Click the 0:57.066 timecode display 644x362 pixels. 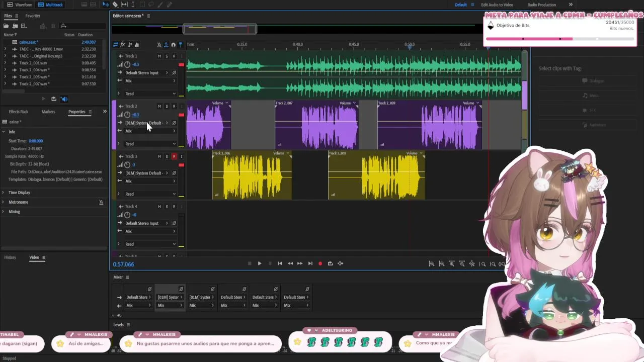point(123,264)
